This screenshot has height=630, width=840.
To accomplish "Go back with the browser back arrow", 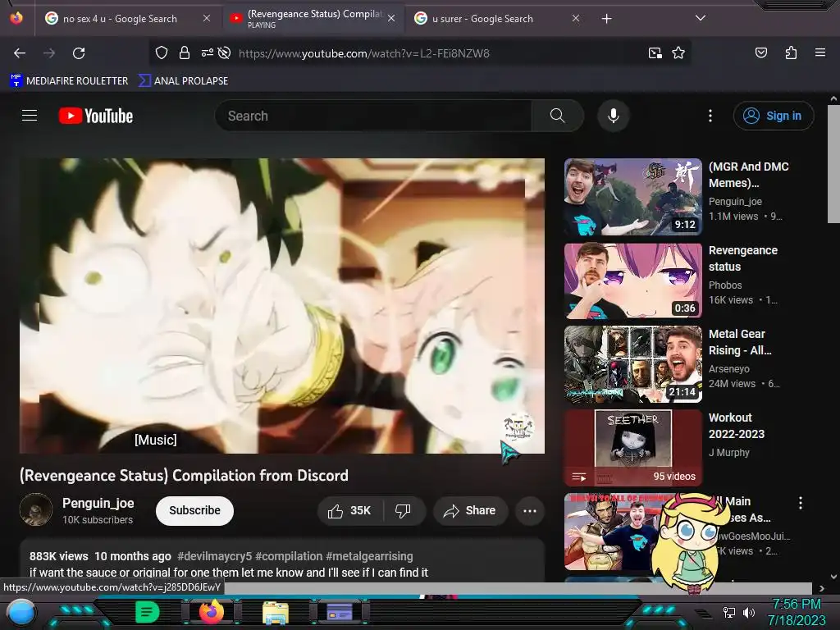I will [20, 53].
